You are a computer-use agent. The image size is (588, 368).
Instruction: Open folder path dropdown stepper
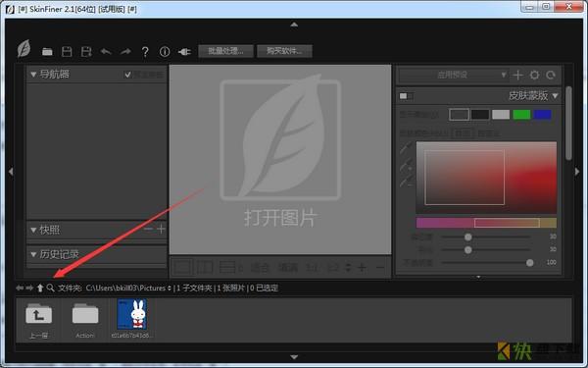(x=170, y=288)
